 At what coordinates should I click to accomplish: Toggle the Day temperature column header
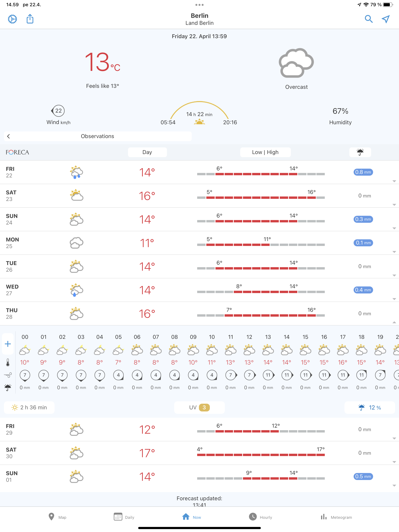(x=147, y=152)
